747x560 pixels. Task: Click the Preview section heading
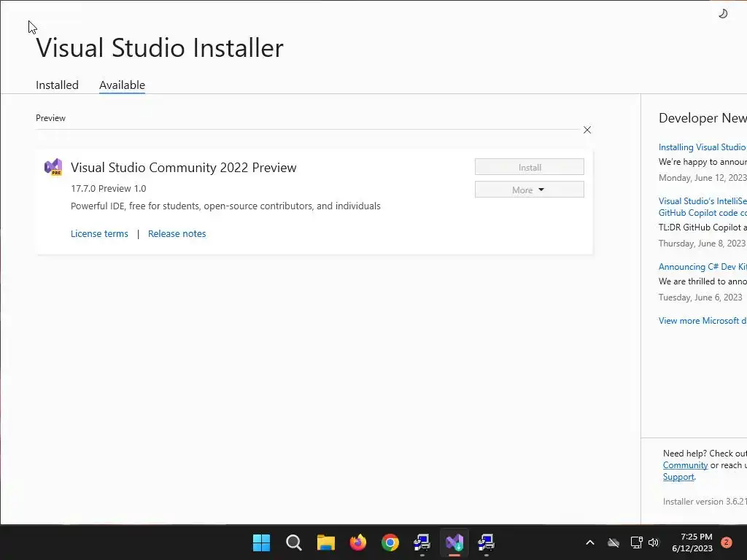tap(50, 118)
